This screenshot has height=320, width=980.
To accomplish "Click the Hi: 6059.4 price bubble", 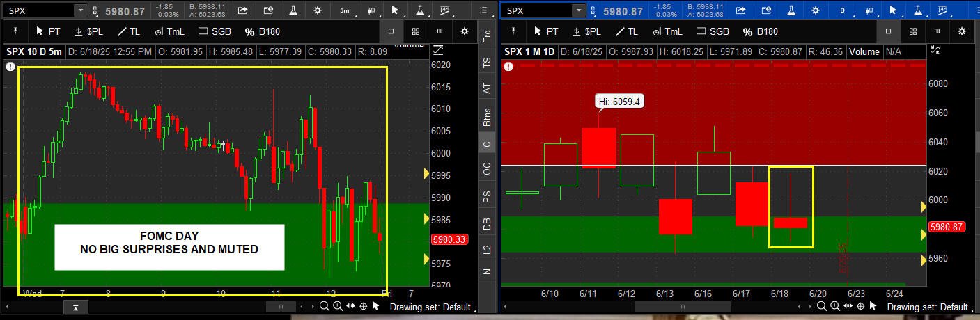I will point(619,102).
